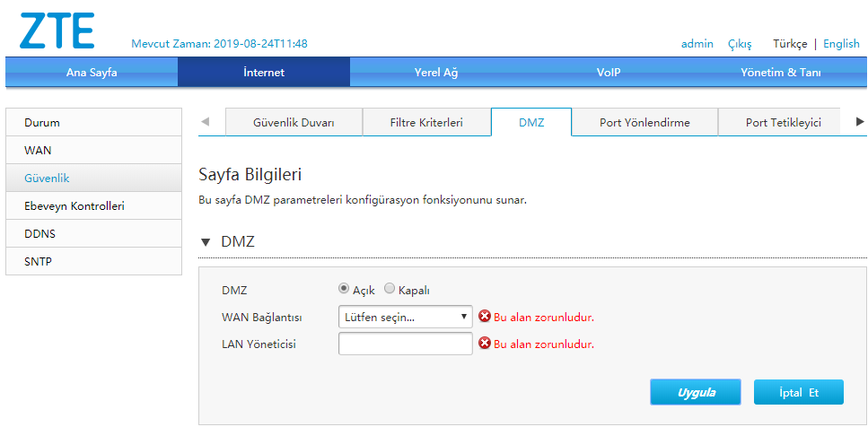
Task: Collapse the DMZ section triangle
Action: point(206,242)
